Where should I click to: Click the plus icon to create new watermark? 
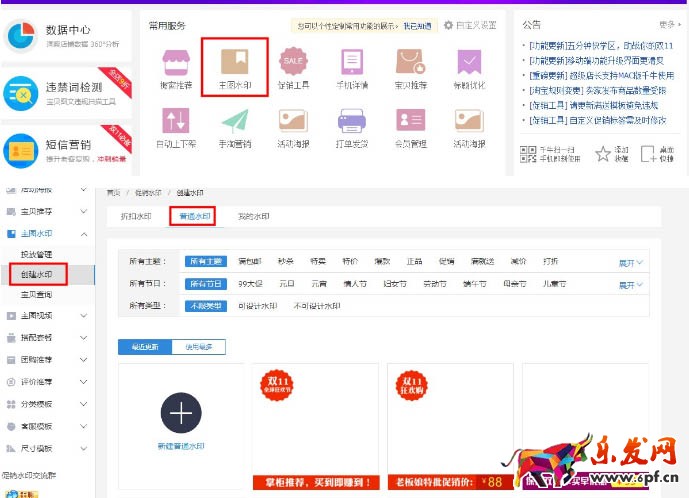pyautogui.click(x=181, y=413)
